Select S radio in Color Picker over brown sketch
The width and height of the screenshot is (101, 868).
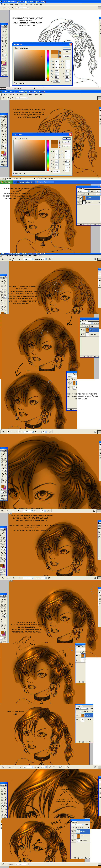pyautogui.click(x=52, y=155)
